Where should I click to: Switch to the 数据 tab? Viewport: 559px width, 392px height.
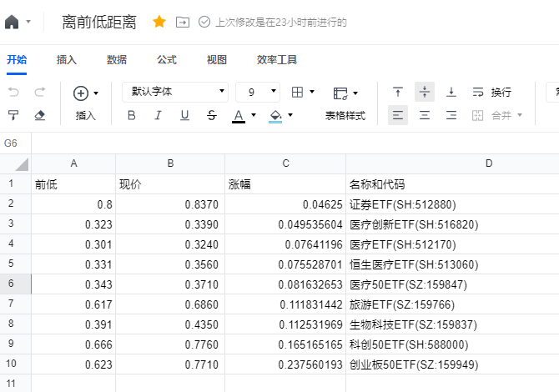click(x=117, y=60)
